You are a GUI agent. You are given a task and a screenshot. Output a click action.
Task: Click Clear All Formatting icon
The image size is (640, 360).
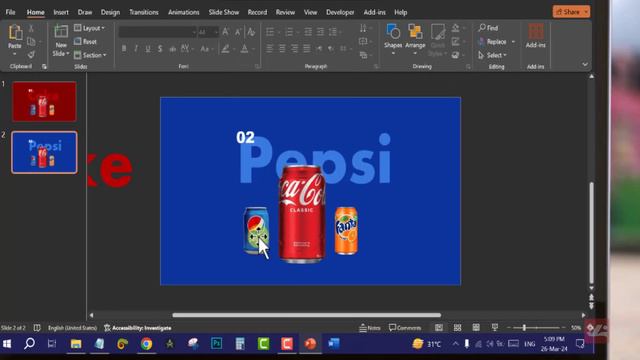point(251,31)
